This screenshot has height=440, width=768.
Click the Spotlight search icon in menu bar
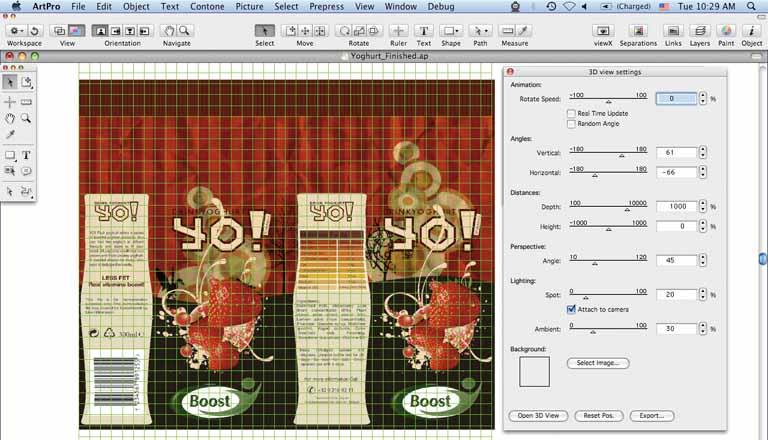pos(751,6)
